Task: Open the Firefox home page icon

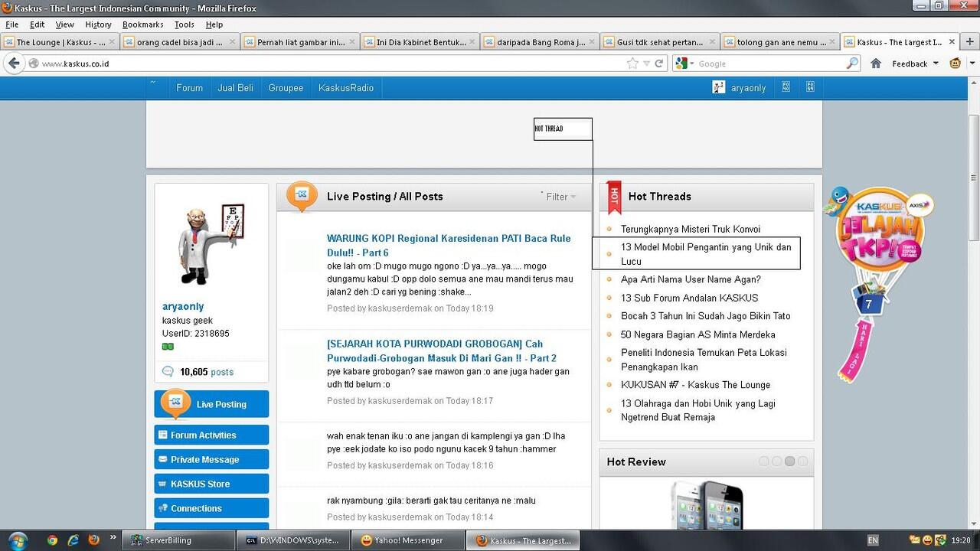Action: pyautogui.click(x=876, y=64)
